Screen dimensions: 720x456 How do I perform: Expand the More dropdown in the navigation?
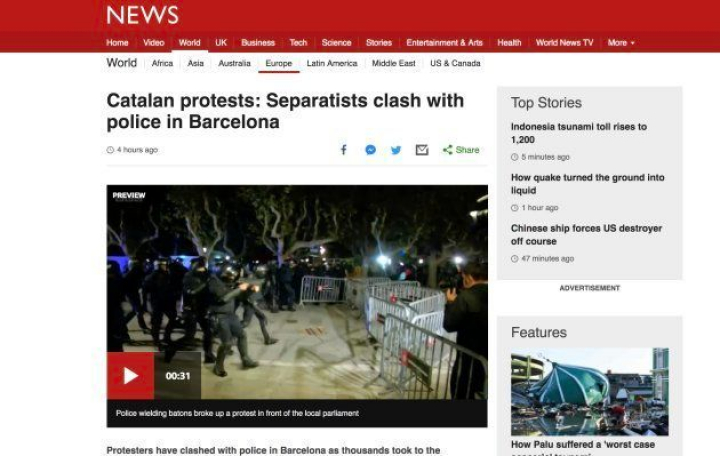click(x=621, y=43)
